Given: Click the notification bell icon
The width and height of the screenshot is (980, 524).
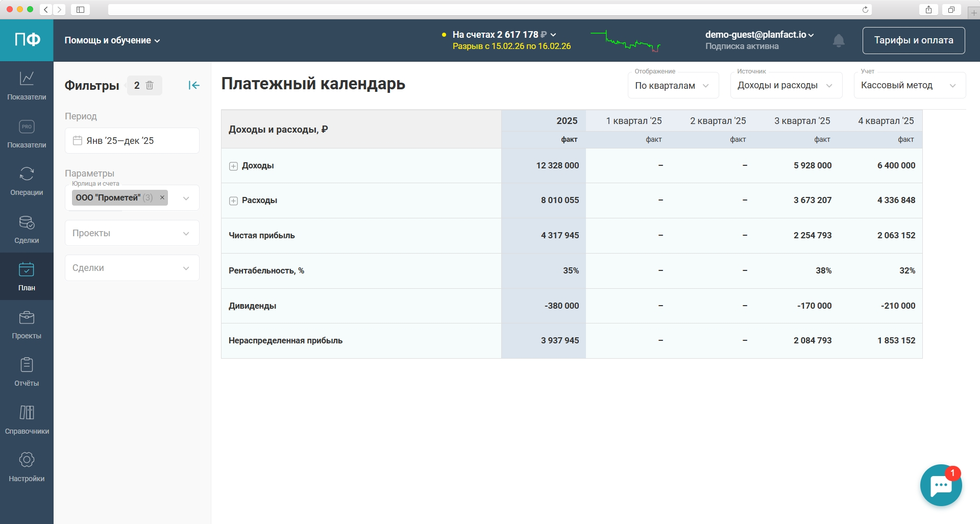Looking at the screenshot, I should tap(838, 40).
